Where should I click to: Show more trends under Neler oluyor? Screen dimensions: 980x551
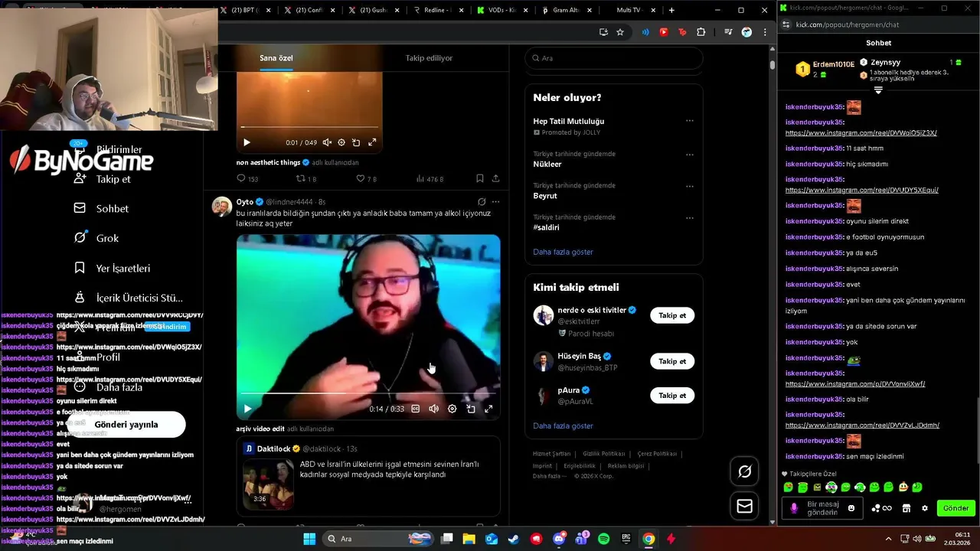(x=563, y=252)
